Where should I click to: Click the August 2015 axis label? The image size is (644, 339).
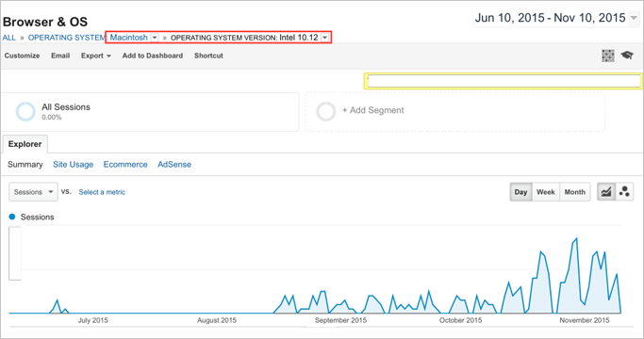(217, 320)
